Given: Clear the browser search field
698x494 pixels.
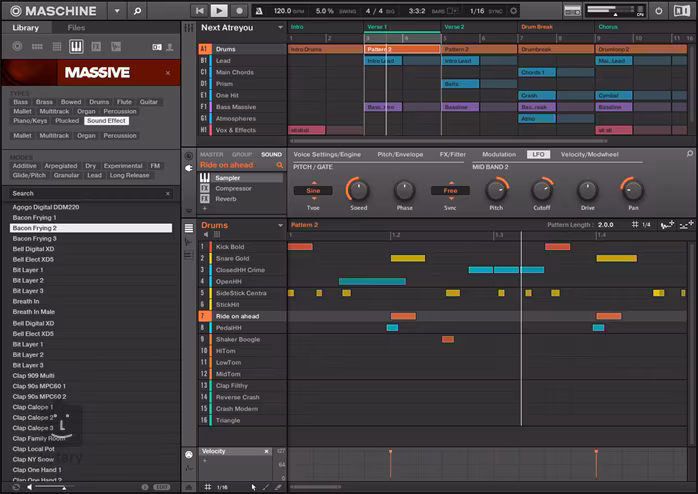Looking at the screenshot, I should (x=168, y=194).
